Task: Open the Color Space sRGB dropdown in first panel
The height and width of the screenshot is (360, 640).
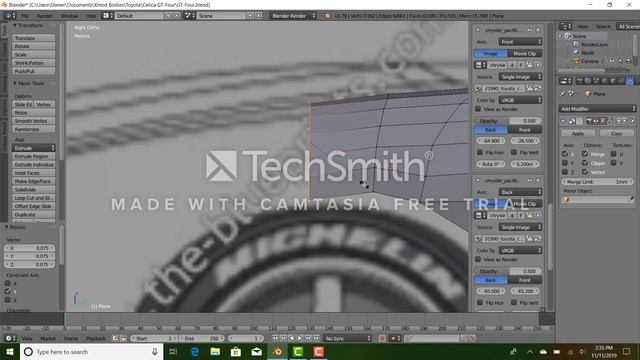Action: (x=520, y=100)
